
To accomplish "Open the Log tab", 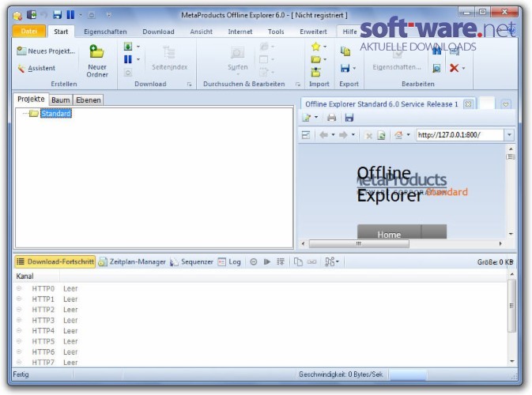I will click(x=229, y=261).
